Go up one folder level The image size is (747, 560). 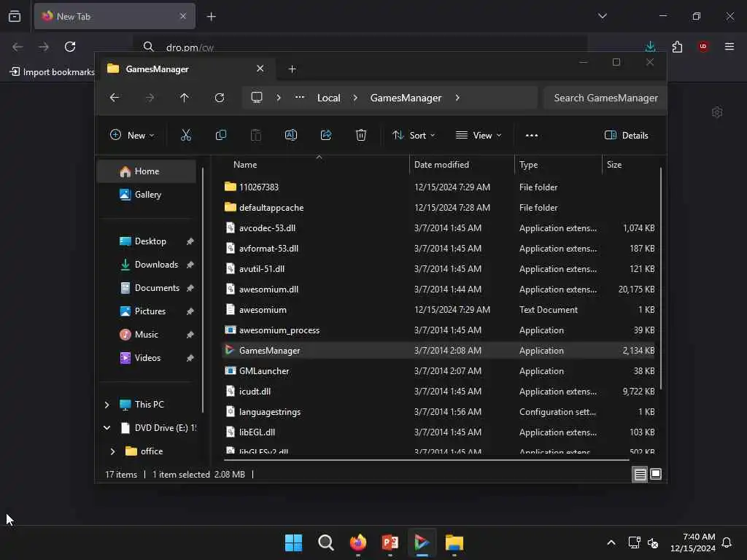185,98
